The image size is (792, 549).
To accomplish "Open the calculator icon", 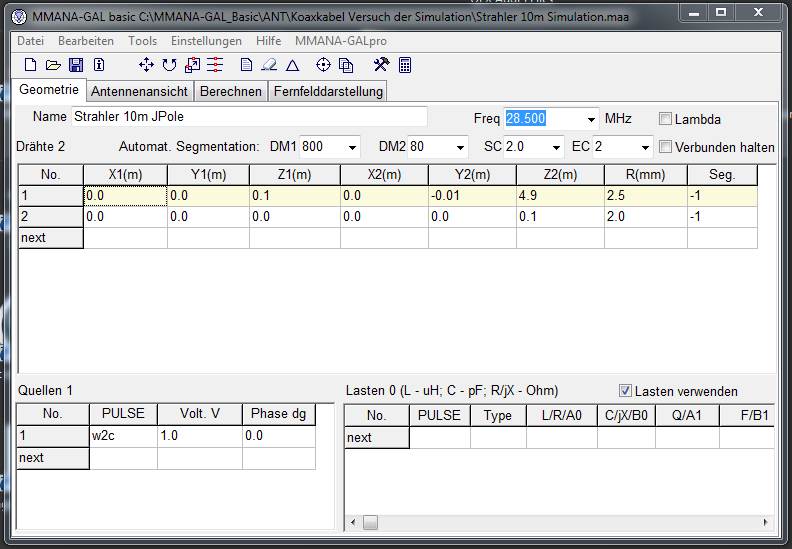I will pos(405,65).
